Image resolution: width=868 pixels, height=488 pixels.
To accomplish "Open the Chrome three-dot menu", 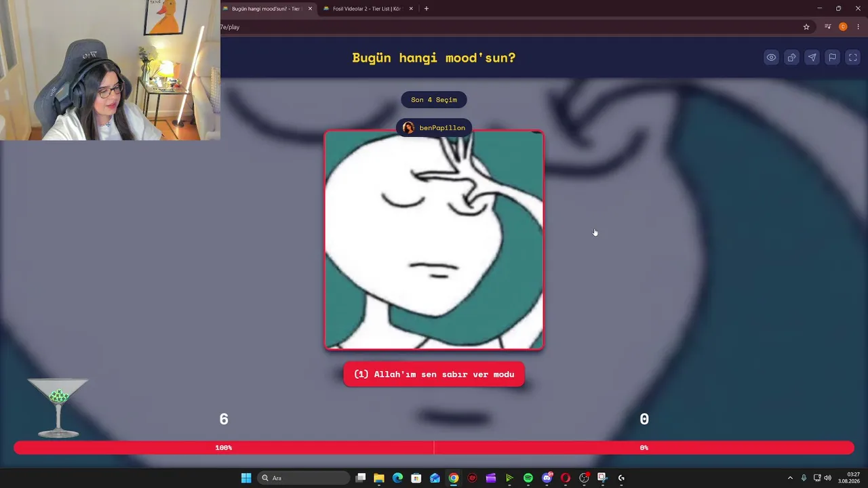I will 858,27.
